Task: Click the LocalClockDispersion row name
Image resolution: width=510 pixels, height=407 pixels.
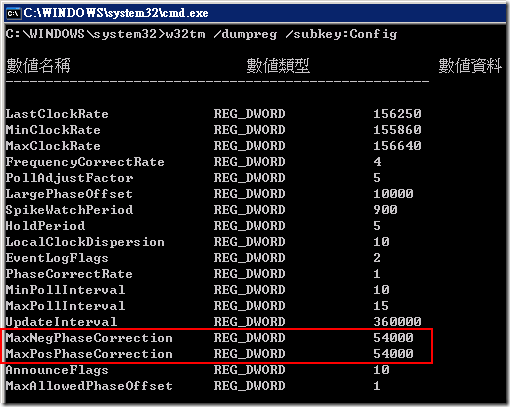Action: pos(85,242)
